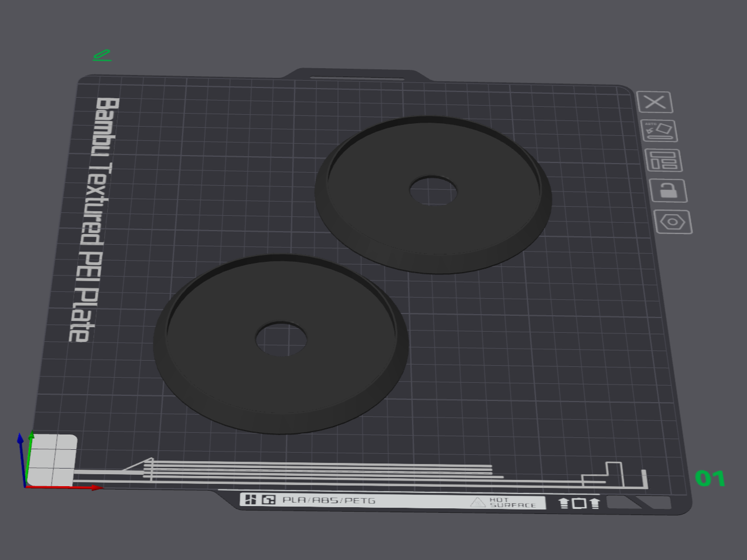Toggle the plate lock padlock

[668, 190]
